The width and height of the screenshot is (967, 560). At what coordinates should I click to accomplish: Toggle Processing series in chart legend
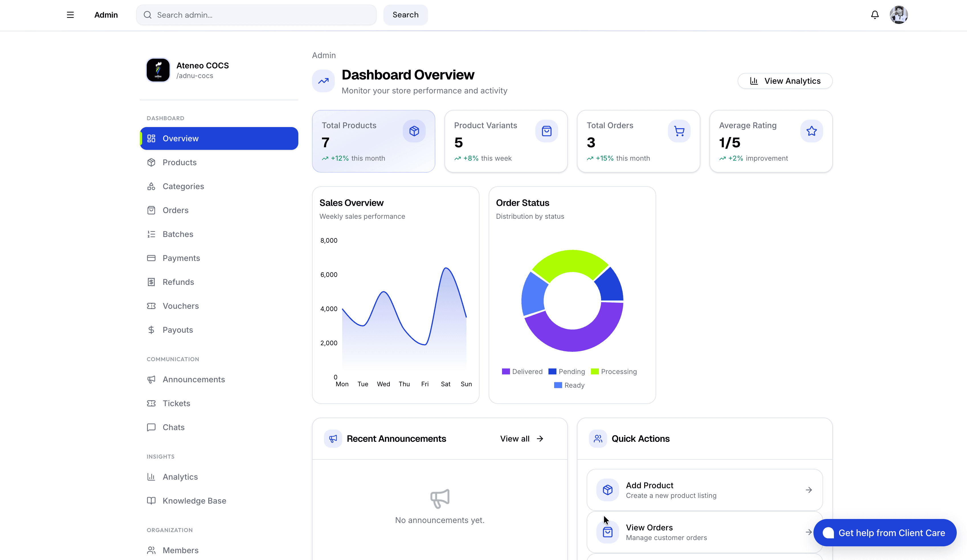pyautogui.click(x=614, y=372)
